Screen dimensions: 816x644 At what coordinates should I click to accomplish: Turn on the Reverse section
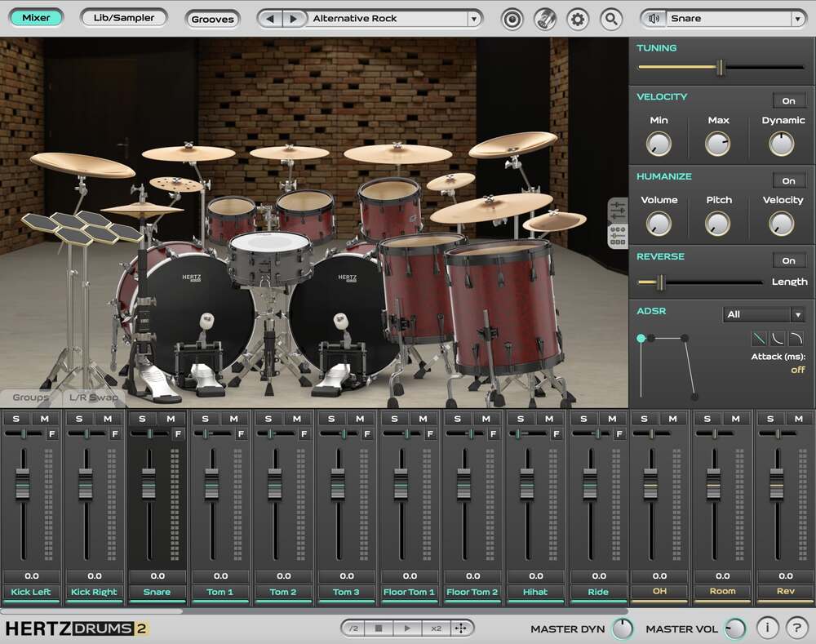click(789, 260)
